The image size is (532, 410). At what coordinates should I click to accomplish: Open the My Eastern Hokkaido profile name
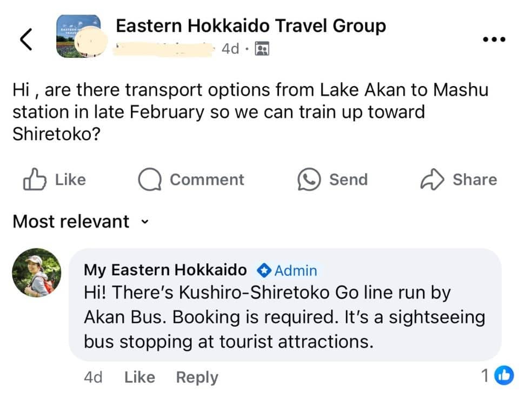coord(165,270)
